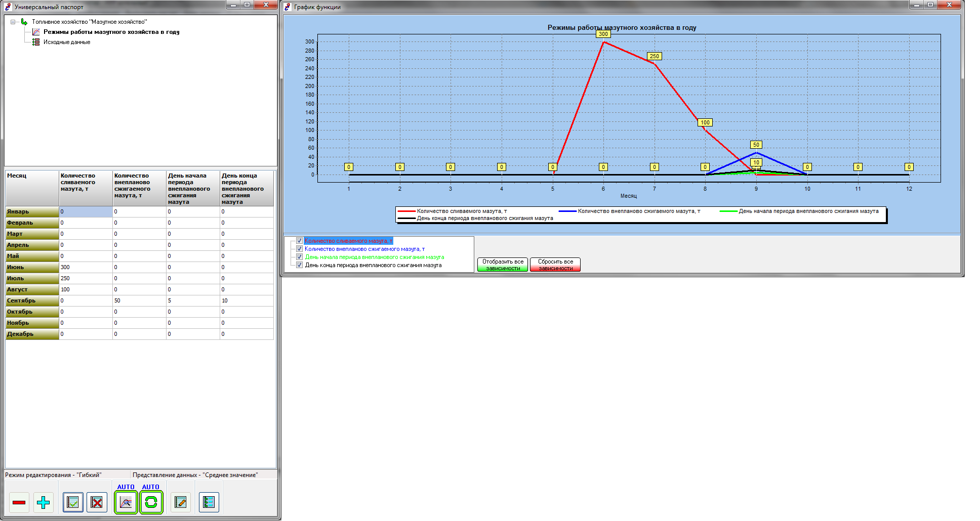Screen dimensions: 980x521
Task: Click the Июль cell with value 250
Action: [86, 278]
